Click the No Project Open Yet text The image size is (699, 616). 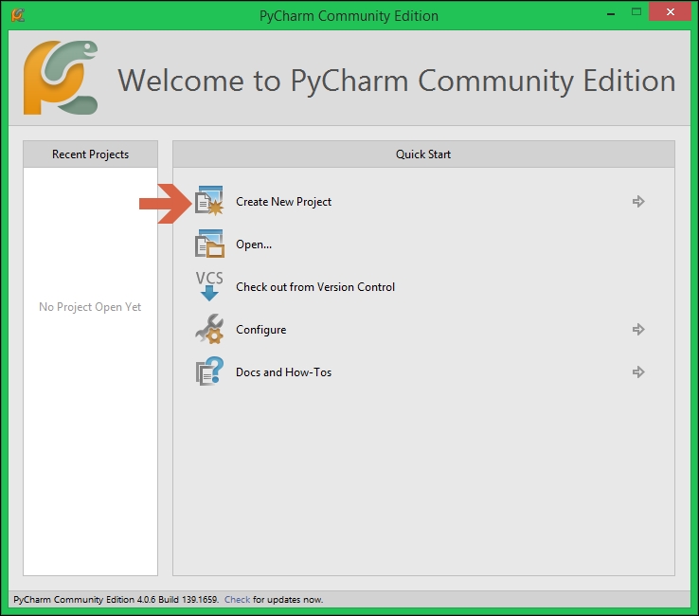coord(90,307)
